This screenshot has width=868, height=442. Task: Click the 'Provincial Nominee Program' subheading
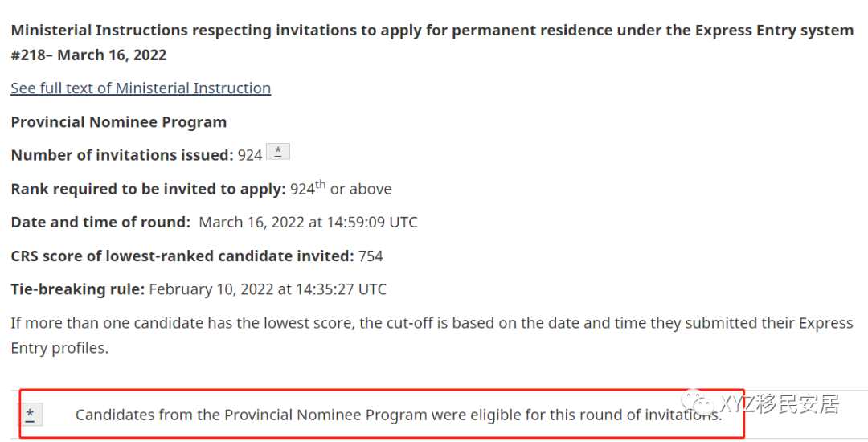pyautogui.click(x=119, y=122)
